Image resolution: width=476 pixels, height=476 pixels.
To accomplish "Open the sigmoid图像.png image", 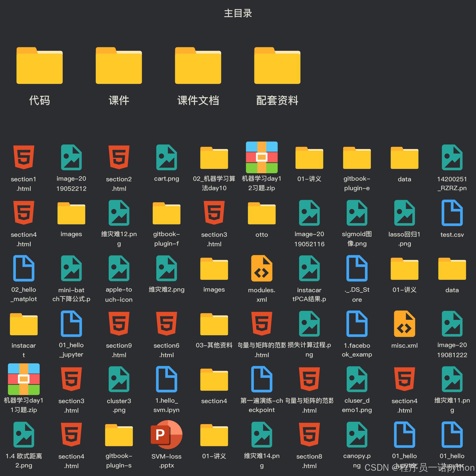I will point(357,213).
